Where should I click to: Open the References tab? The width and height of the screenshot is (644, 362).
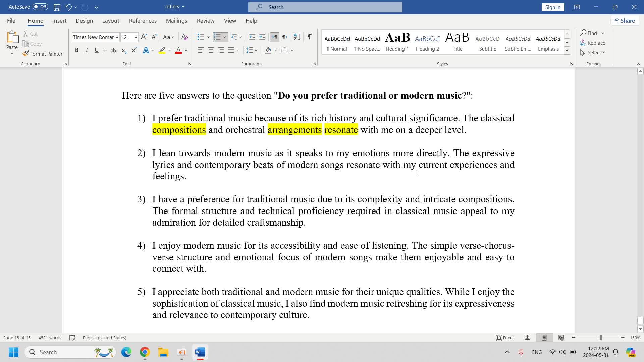[x=143, y=21]
